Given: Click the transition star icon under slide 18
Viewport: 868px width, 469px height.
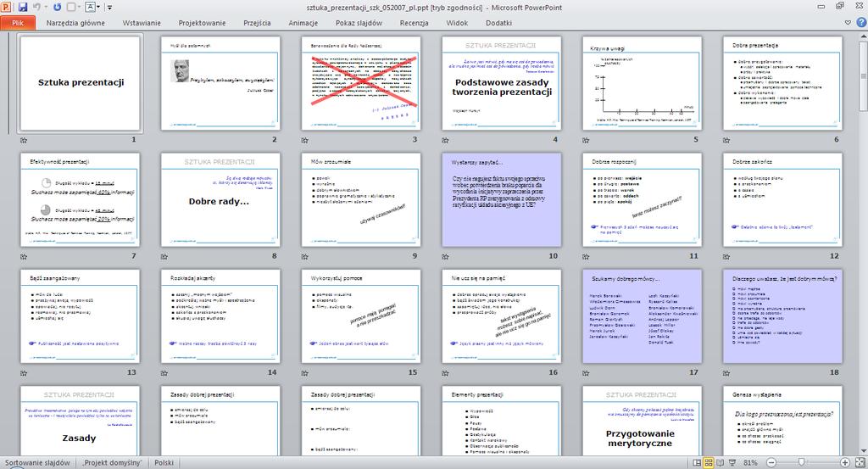Looking at the screenshot, I should pyautogui.click(x=726, y=373).
